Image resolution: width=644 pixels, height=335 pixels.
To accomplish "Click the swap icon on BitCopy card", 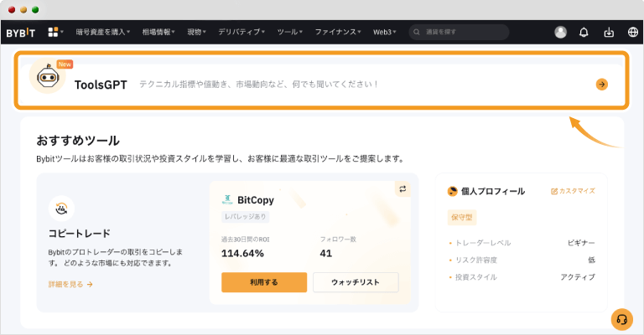I will [402, 189].
